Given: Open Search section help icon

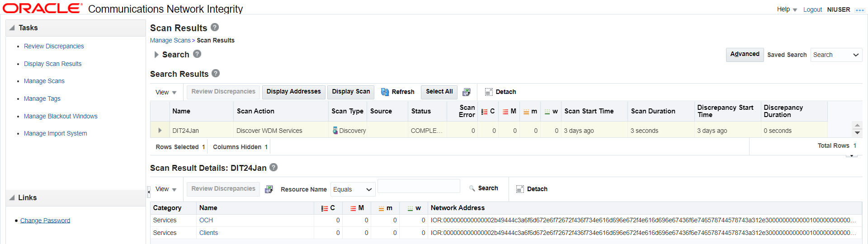Looking at the screenshot, I should (x=197, y=54).
